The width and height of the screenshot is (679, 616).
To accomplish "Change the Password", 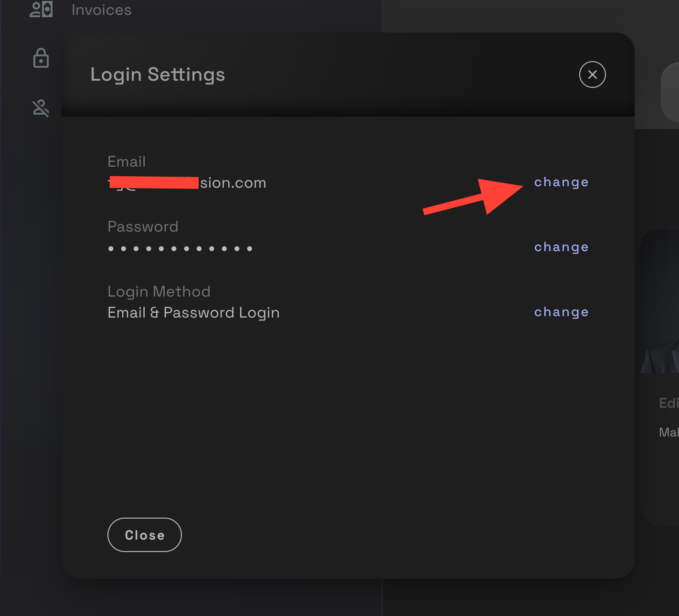I will [x=561, y=247].
